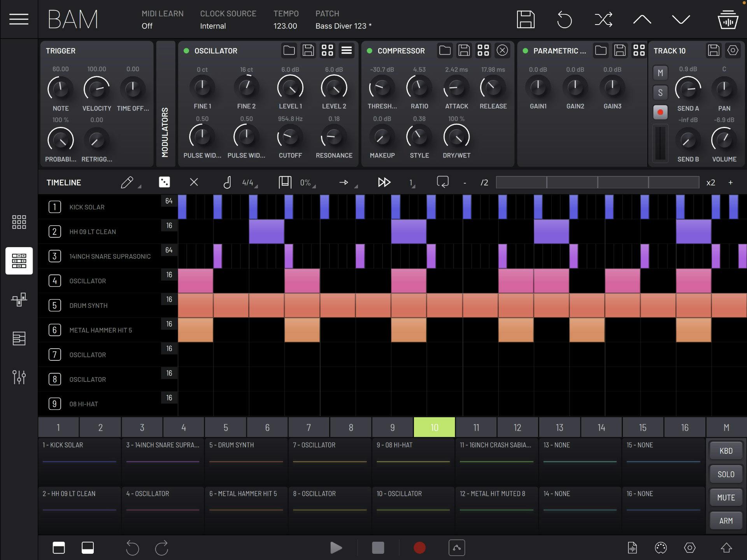Select the pencil draw tool in the timeline
The image size is (747, 560).
click(x=127, y=182)
